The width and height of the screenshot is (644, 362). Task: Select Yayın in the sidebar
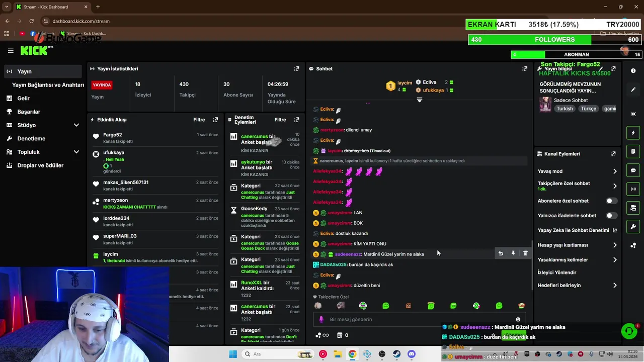42,71
